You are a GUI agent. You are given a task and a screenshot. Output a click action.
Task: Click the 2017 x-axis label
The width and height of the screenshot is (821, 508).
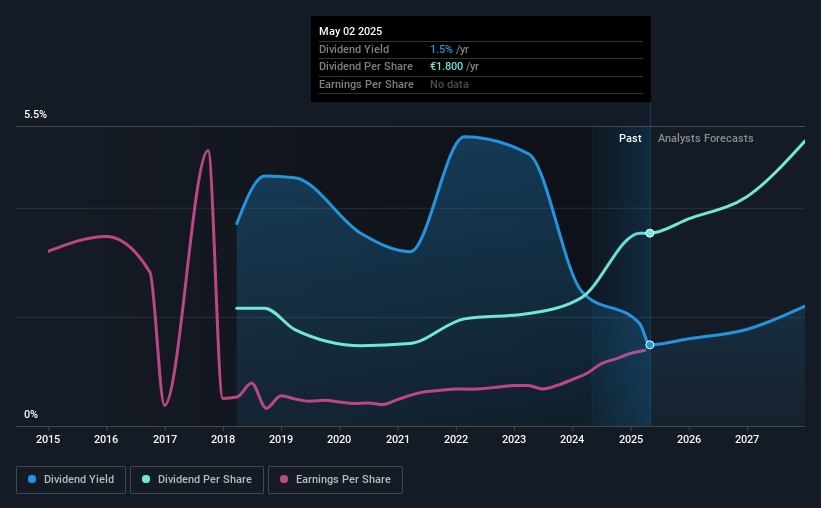click(x=164, y=439)
